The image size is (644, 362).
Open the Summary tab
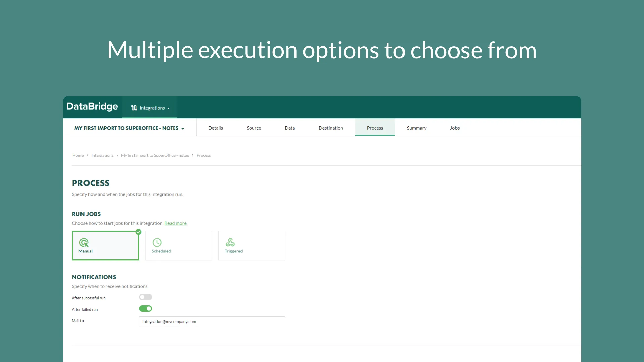click(416, 128)
